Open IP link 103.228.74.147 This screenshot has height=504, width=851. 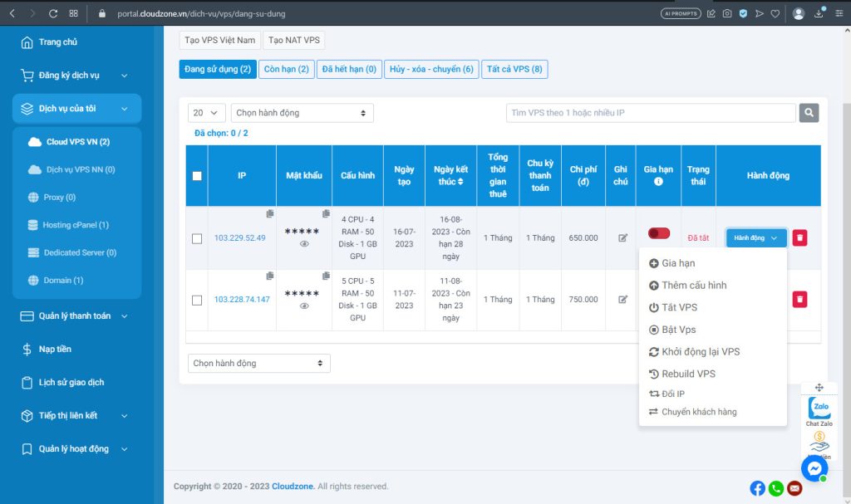click(242, 300)
